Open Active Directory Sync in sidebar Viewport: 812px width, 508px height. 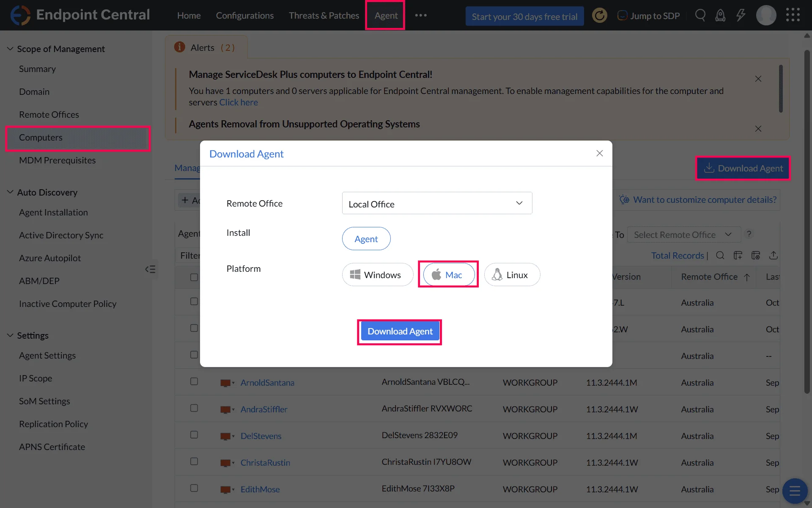tap(61, 235)
